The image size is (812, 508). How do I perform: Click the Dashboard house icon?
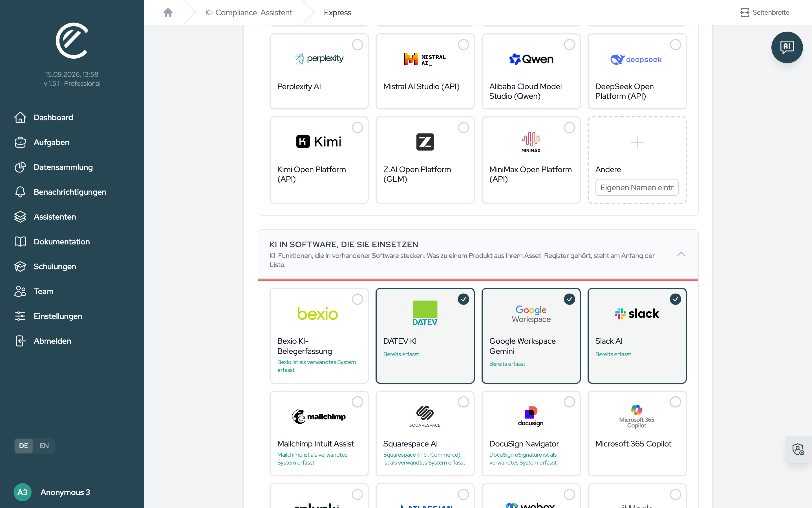tap(20, 117)
